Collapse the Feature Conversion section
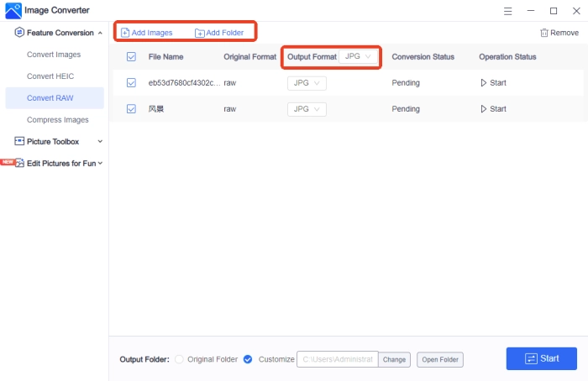The width and height of the screenshot is (588, 381). click(101, 33)
